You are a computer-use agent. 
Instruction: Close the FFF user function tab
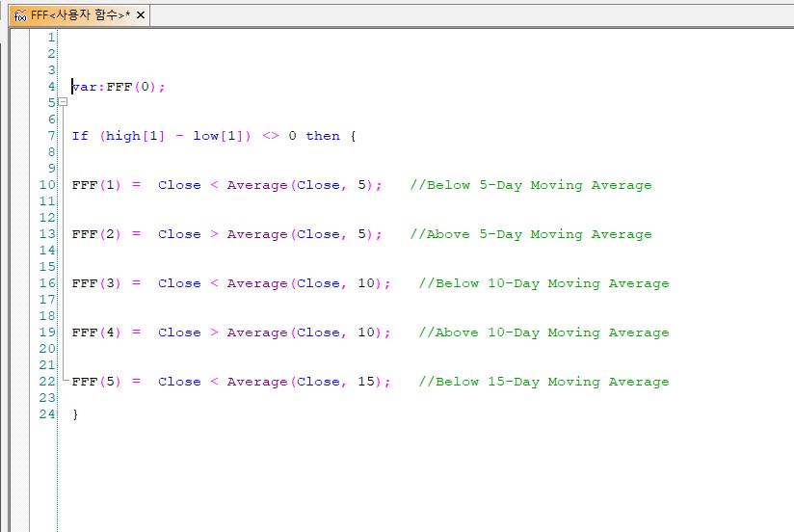tap(141, 14)
